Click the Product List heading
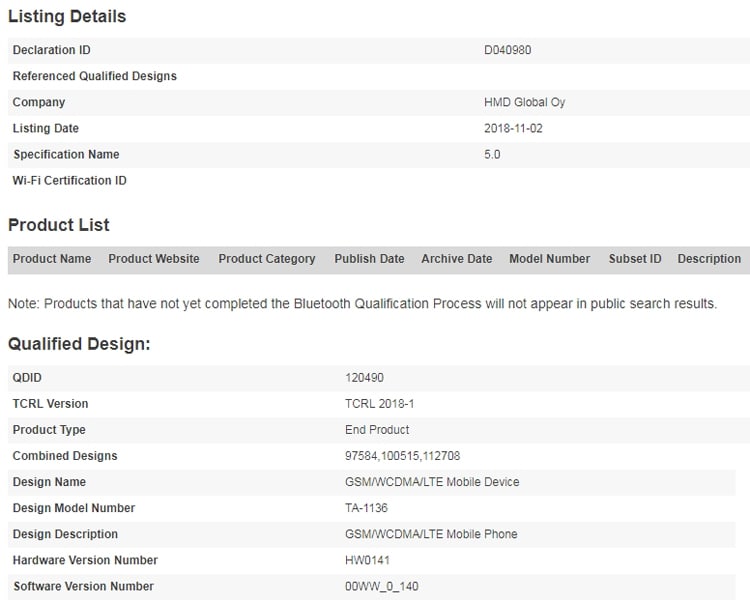 59,225
